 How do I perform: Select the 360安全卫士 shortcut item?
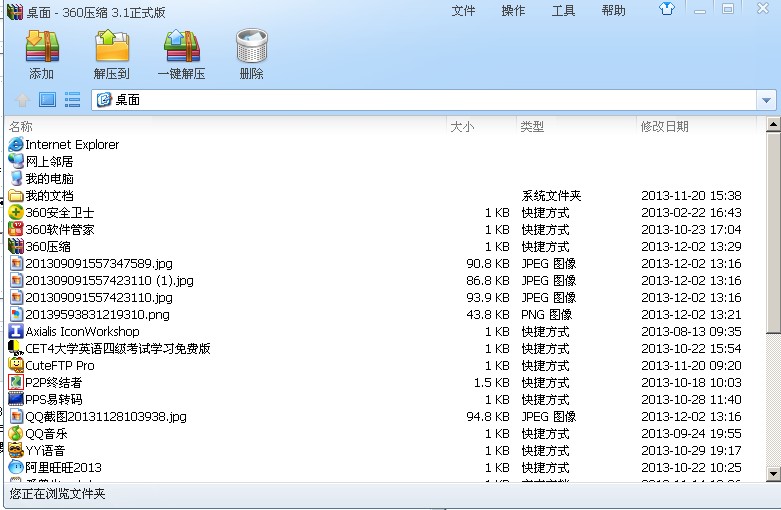click(59, 213)
